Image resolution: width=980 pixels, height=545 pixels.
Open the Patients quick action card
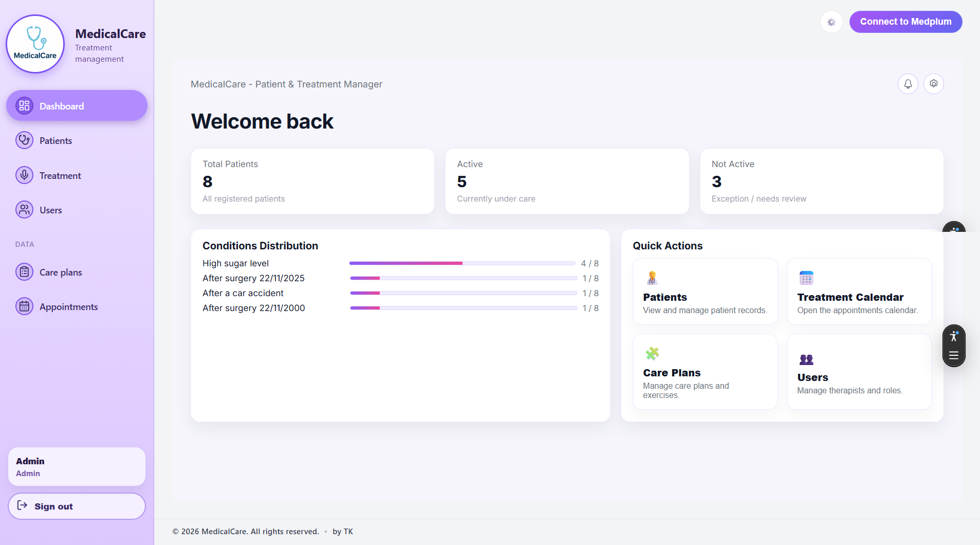(705, 292)
